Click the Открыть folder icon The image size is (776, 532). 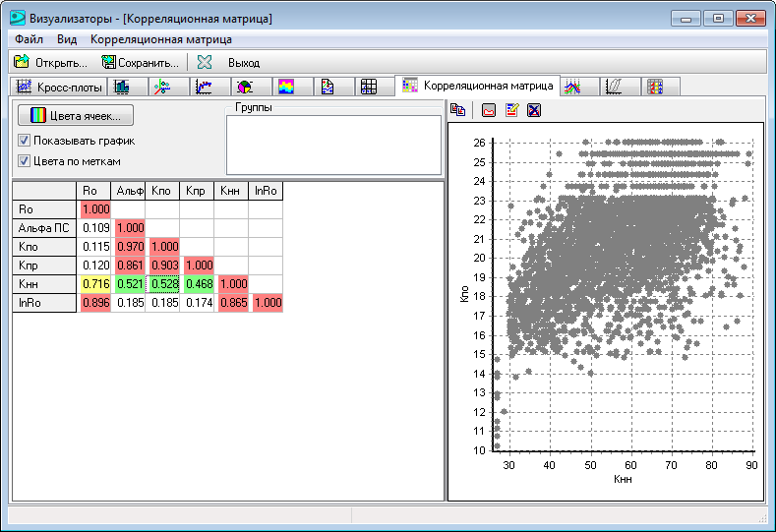22,62
